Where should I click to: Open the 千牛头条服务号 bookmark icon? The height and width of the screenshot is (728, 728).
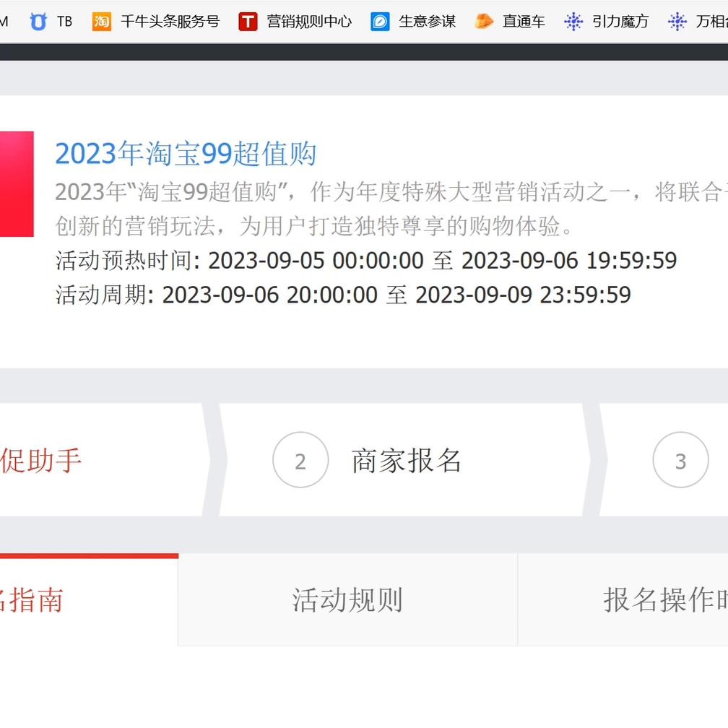(102, 22)
